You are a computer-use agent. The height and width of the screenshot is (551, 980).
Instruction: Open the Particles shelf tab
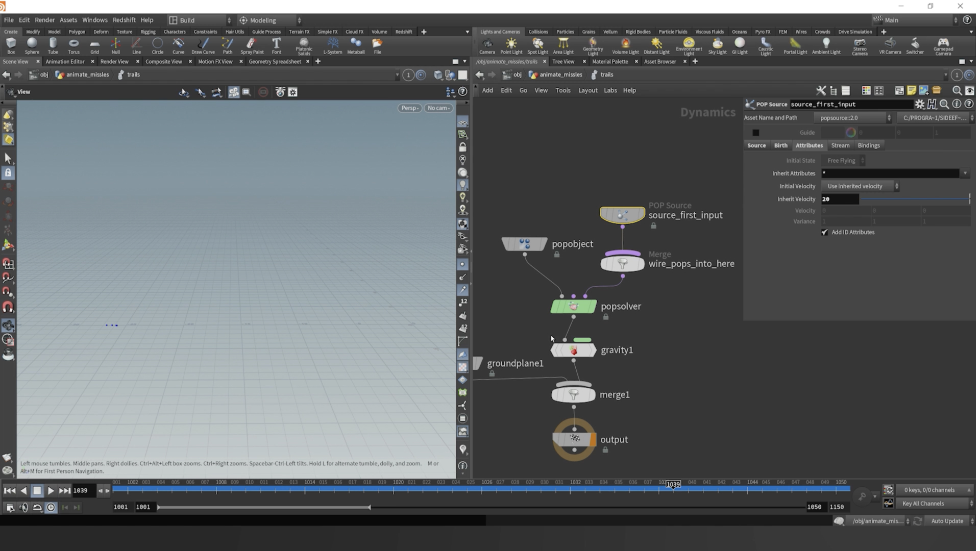click(565, 32)
